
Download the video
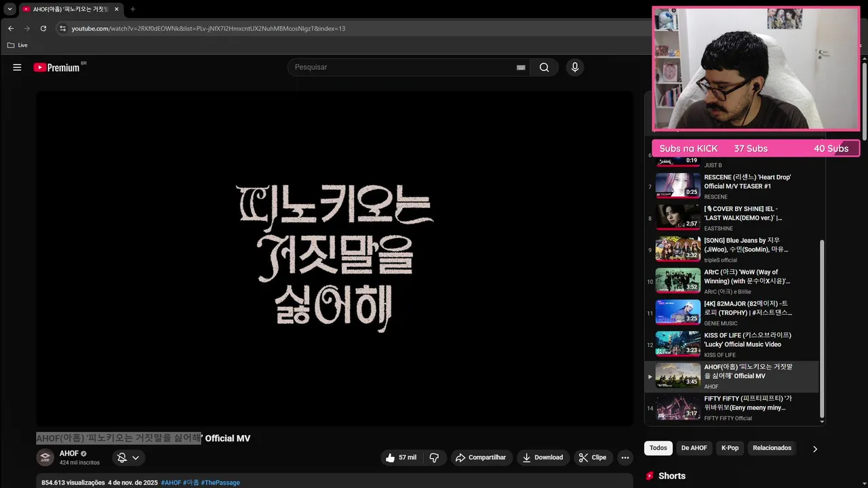542,457
